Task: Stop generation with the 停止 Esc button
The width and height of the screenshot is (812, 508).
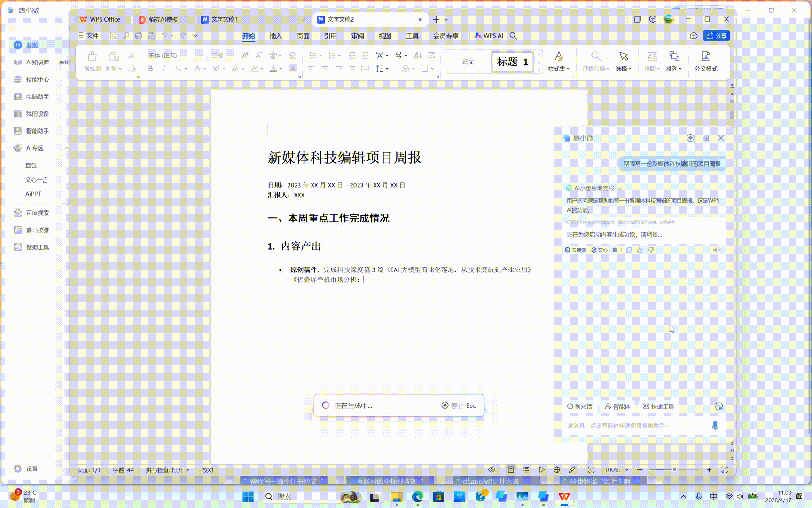Action: tap(459, 405)
